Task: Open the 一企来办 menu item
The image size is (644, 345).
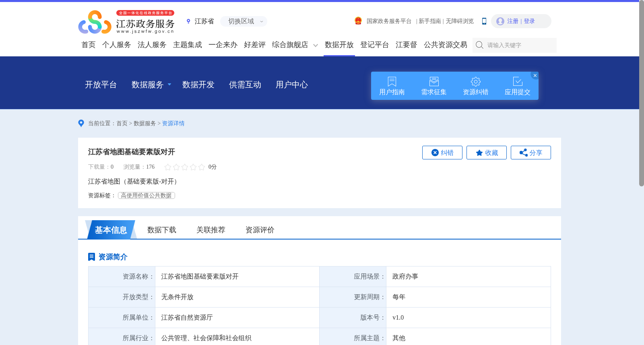Action: coord(223,45)
